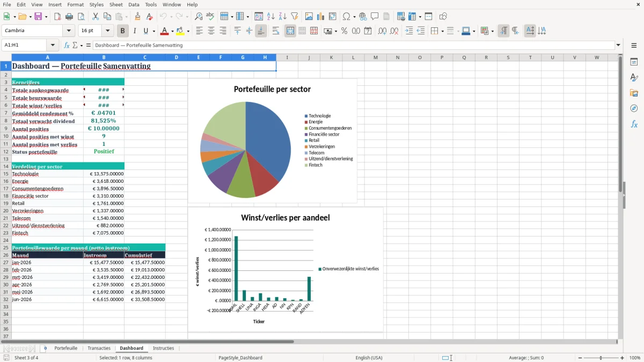Click Sort Descending icon

(x=283, y=17)
